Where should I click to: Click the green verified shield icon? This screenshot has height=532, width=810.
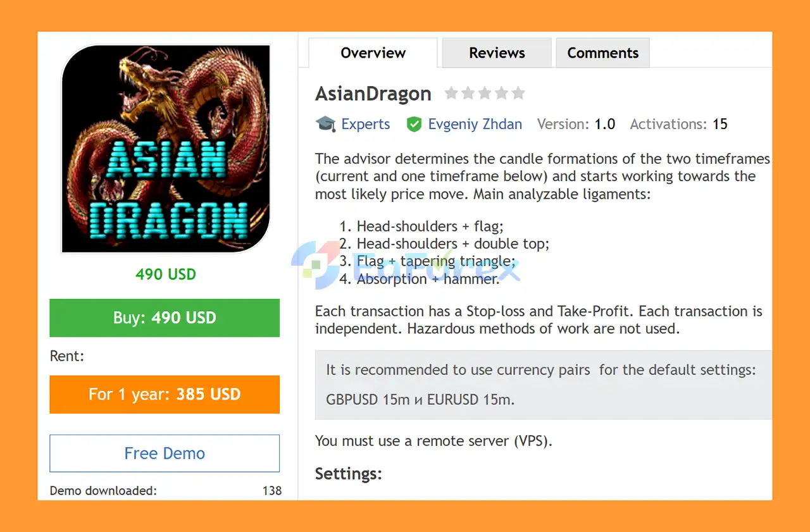pyautogui.click(x=414, y=125)
